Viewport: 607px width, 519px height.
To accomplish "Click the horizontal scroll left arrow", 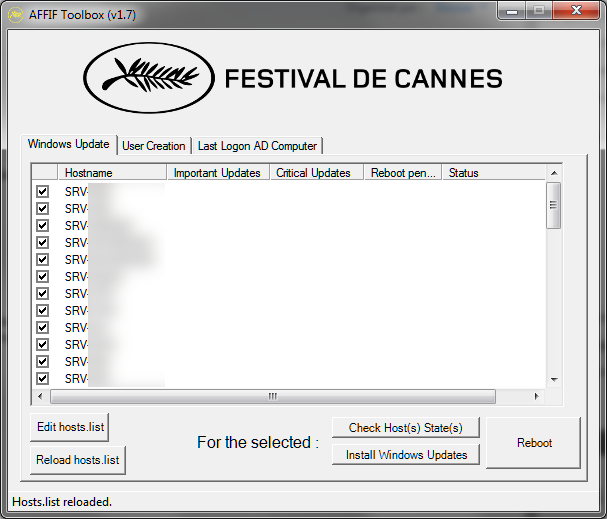I will pyautogui.click(x=40, y=396).
